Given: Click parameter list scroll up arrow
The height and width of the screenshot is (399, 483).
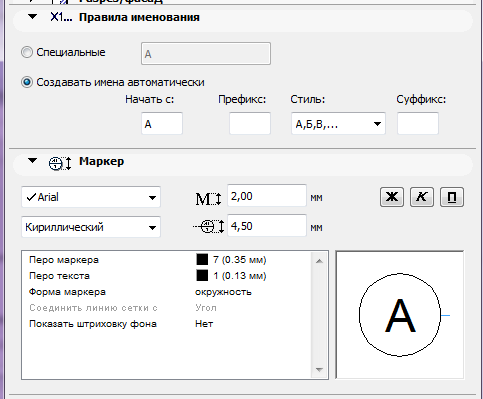Looking at the screenshot, I should (319, 261).
